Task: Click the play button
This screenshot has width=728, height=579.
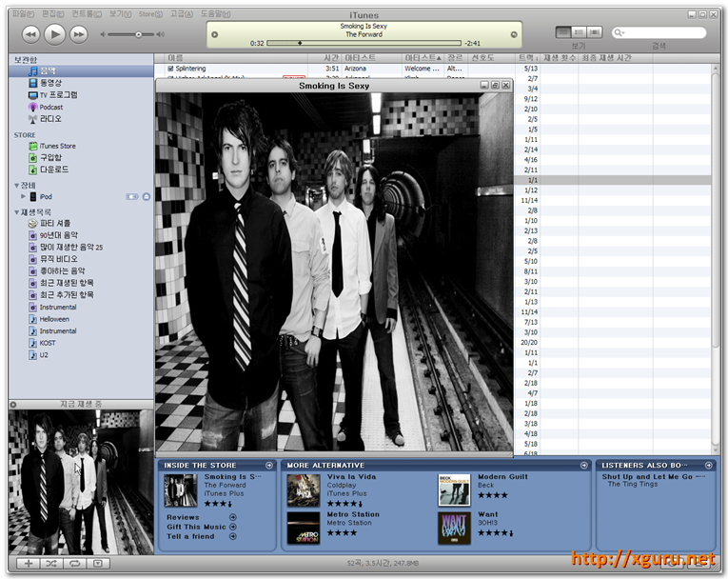Action: click(x=55, y=34)
